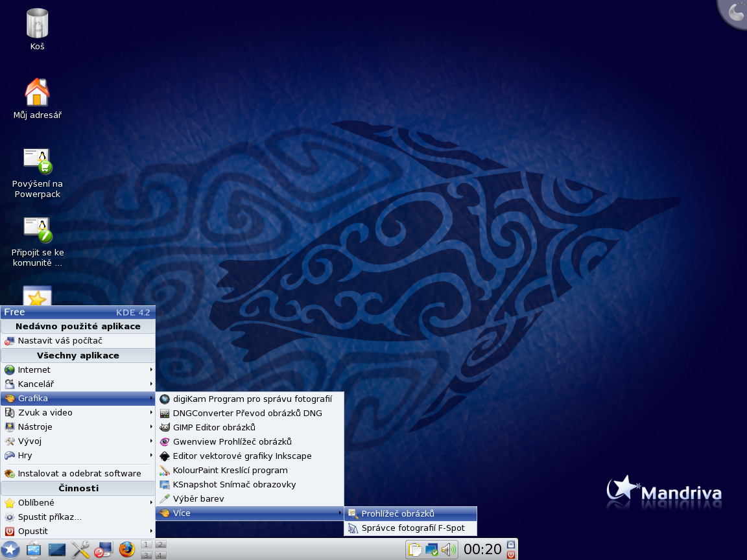Launch Editor vektorové grafiky Inkscape
747x560 pixels.
point(250,456)
